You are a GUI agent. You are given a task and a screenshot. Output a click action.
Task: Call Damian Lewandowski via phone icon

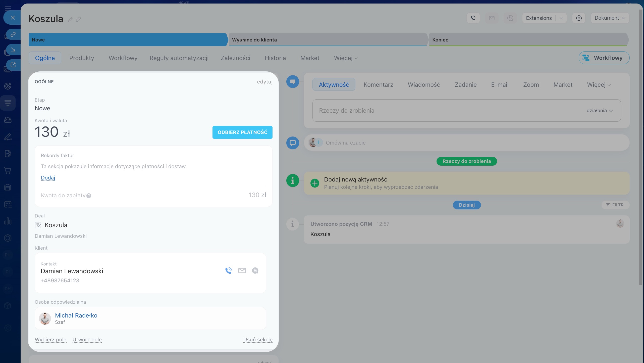tap(228, 270)
